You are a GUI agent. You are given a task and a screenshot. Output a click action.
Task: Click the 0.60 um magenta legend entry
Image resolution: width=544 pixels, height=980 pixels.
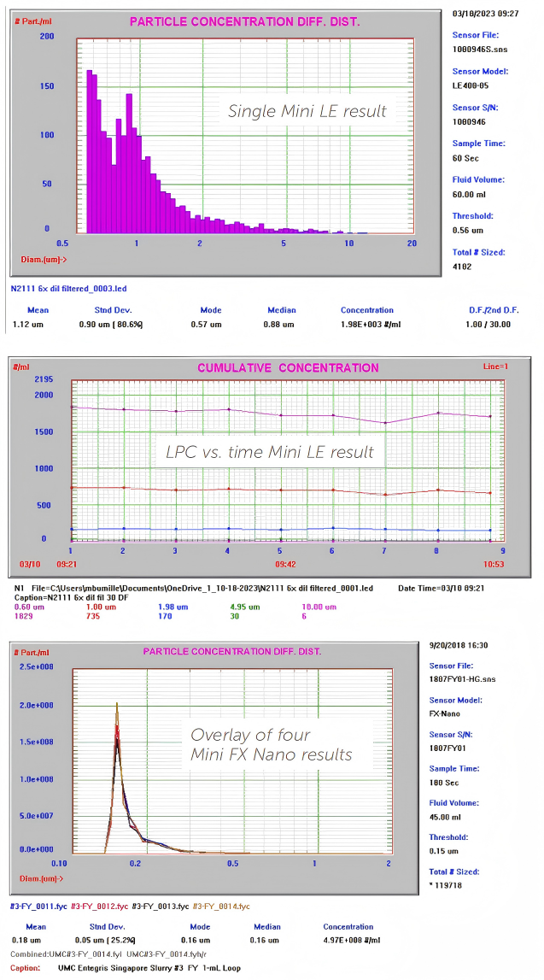29,607
